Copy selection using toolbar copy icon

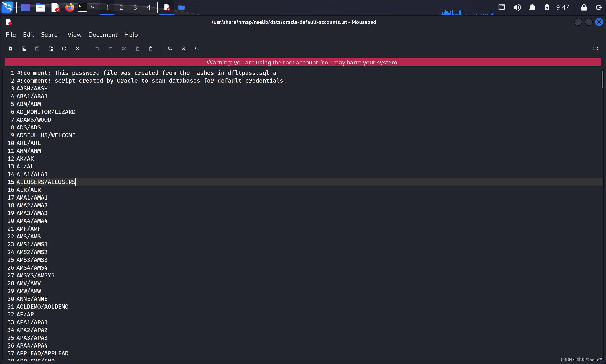[138, 48]
